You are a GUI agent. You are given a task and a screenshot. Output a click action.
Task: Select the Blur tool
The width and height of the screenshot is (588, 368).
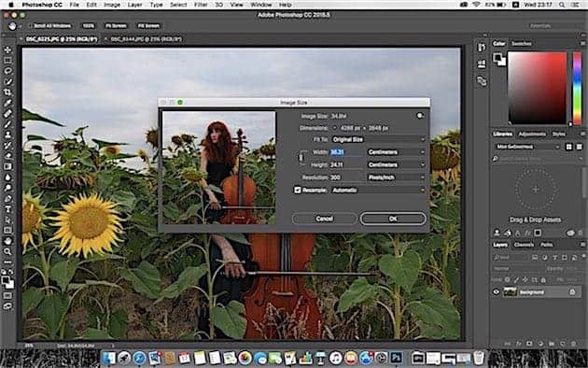tap(7, 177)
